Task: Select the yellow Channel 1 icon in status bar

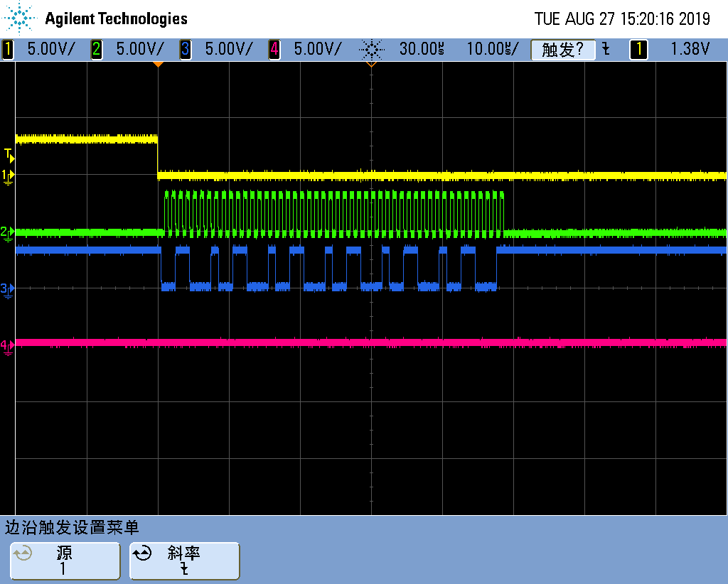Action: 7,50
